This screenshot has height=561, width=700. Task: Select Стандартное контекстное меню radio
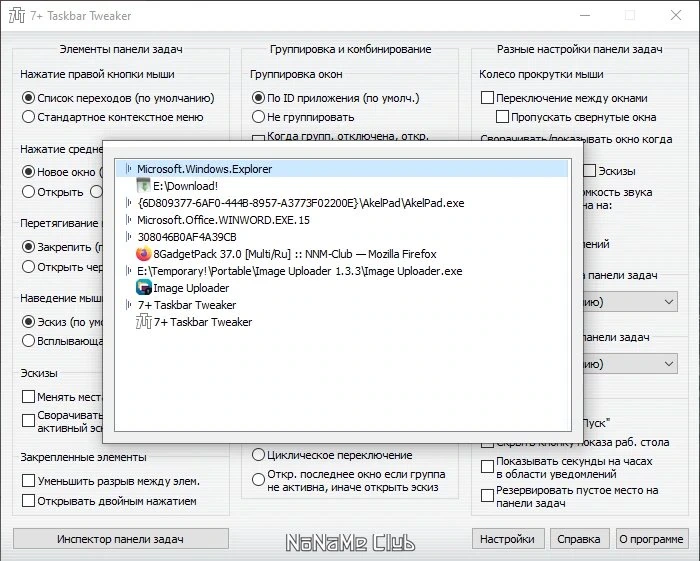coord(28,117)
